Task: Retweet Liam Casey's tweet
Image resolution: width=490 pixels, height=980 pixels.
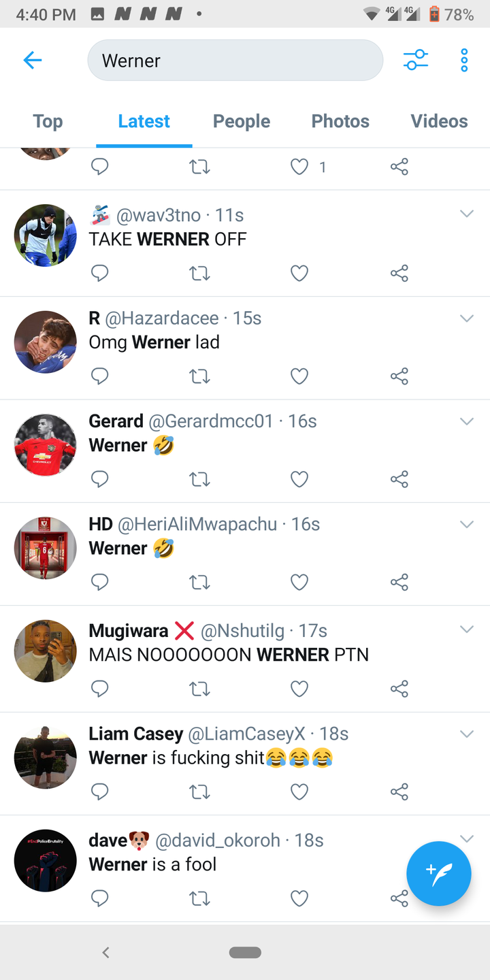Action: tap(199, 792)
